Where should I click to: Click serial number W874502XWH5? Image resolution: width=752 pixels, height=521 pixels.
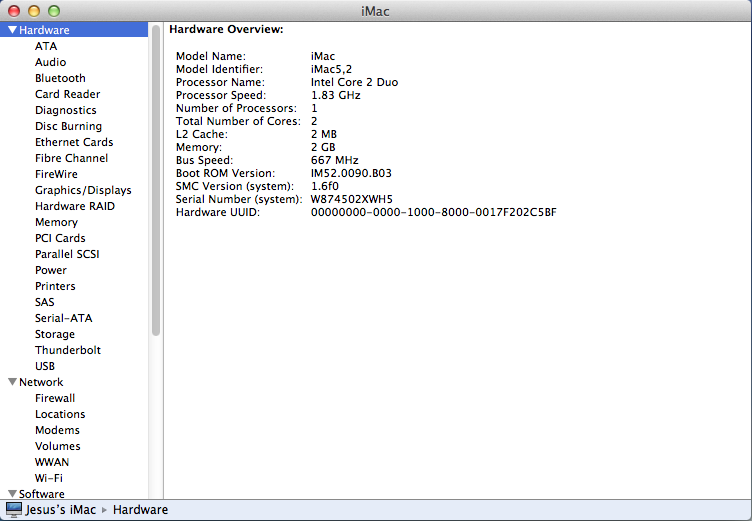pos(352,199)
